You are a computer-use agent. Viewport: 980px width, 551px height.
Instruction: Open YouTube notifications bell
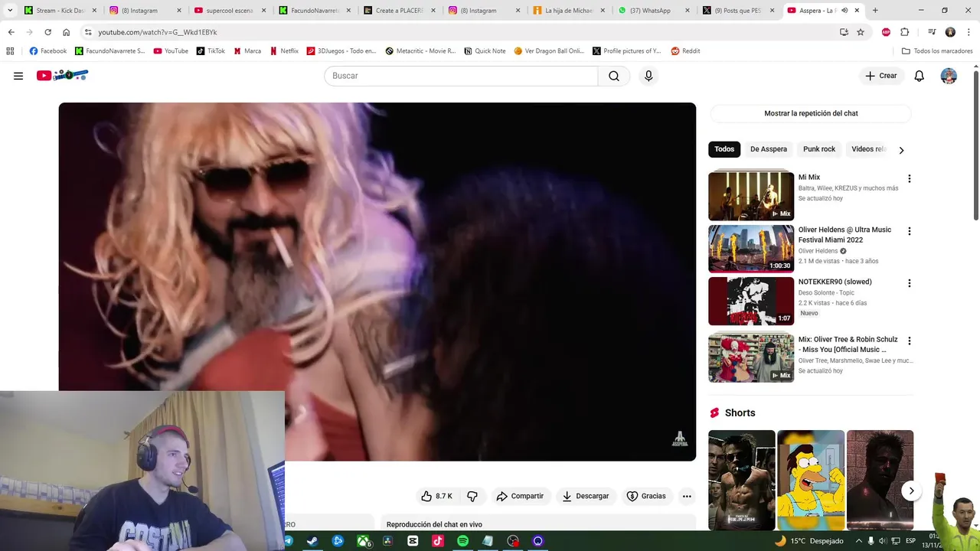919,76
